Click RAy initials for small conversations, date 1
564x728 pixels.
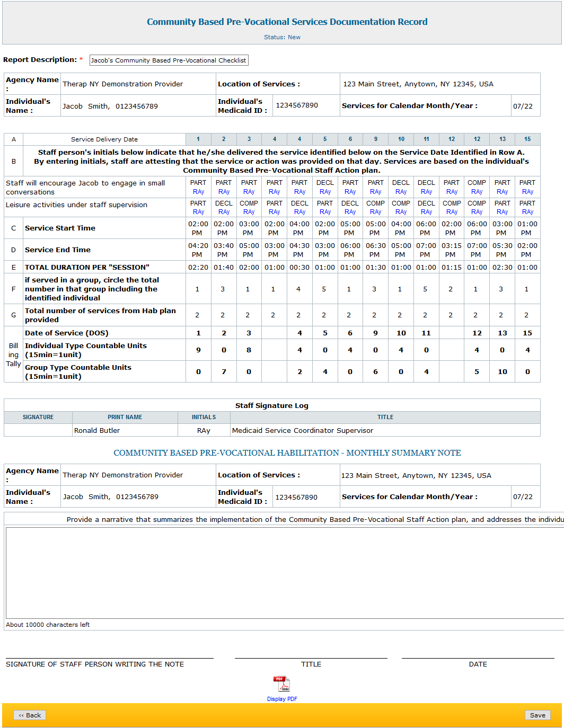click(198, 192)
